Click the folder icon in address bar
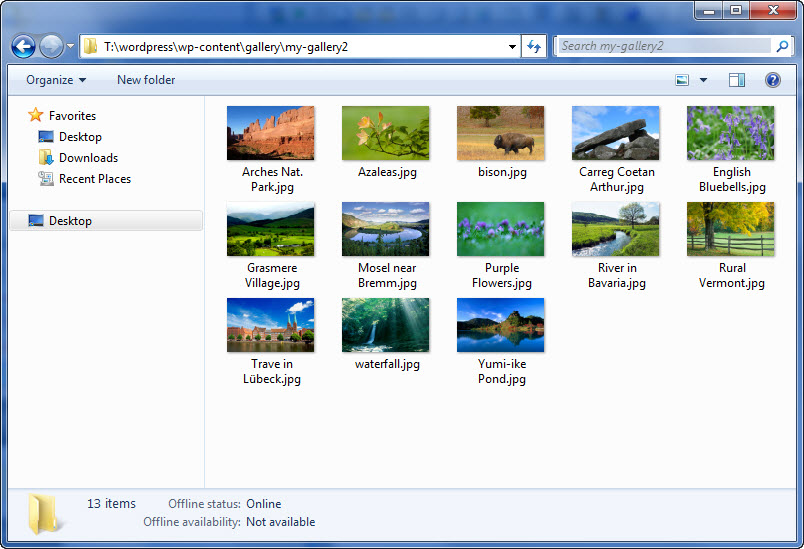The width and height of the screenshot is (804, 549). point(91,47)
